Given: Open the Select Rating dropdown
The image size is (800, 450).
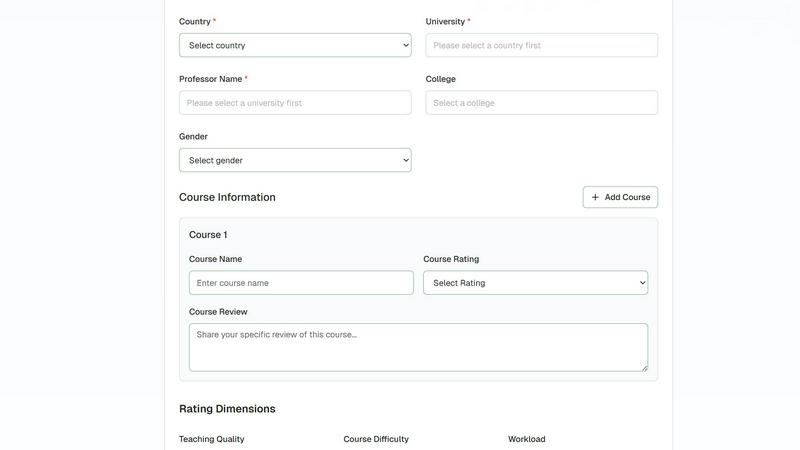Looking at the screenshot, I should [535, 283].
